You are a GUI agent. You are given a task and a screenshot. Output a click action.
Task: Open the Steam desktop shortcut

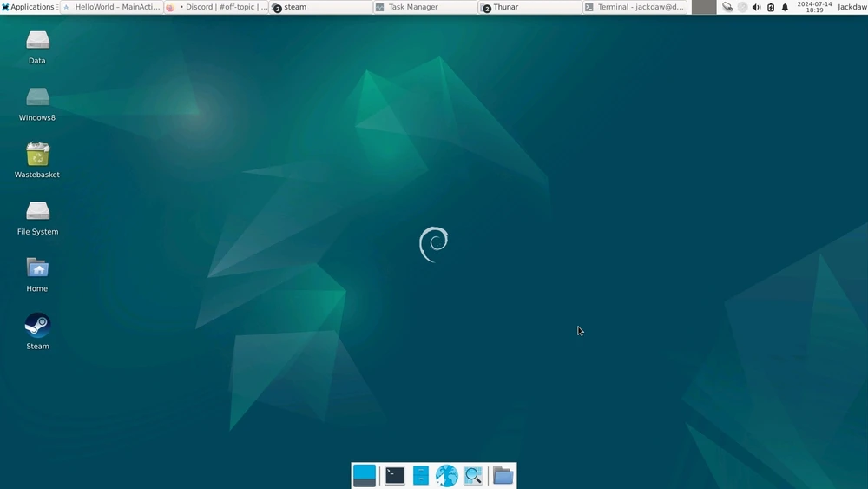point(37,326)
